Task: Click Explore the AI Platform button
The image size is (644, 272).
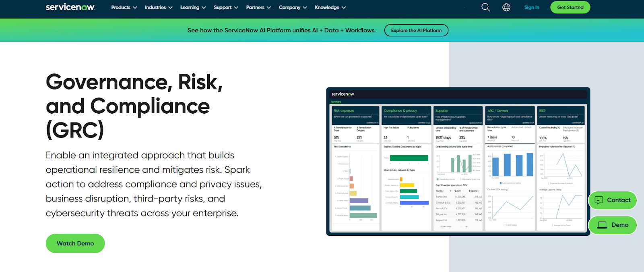Action: pos(416,30)
